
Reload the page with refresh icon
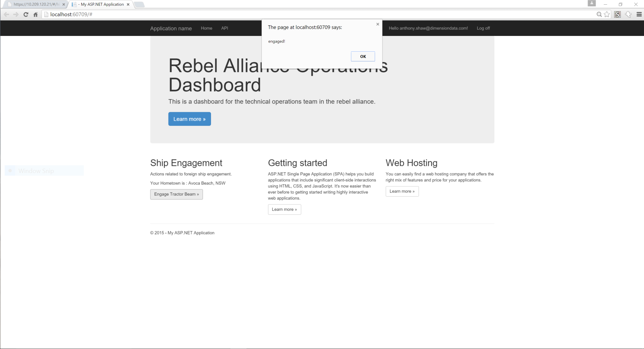point(26,14)
